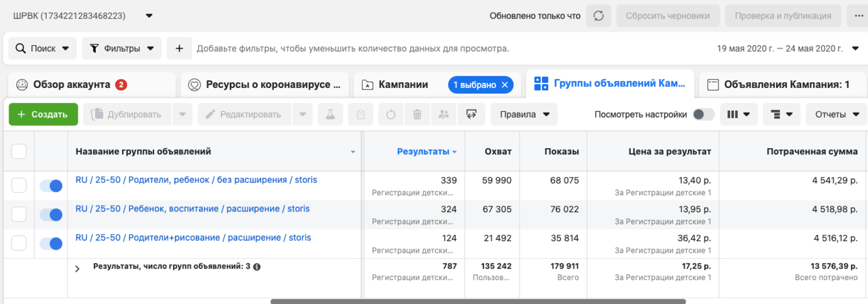
Task: Click the trash delete icon
Action: click(418, 114)
